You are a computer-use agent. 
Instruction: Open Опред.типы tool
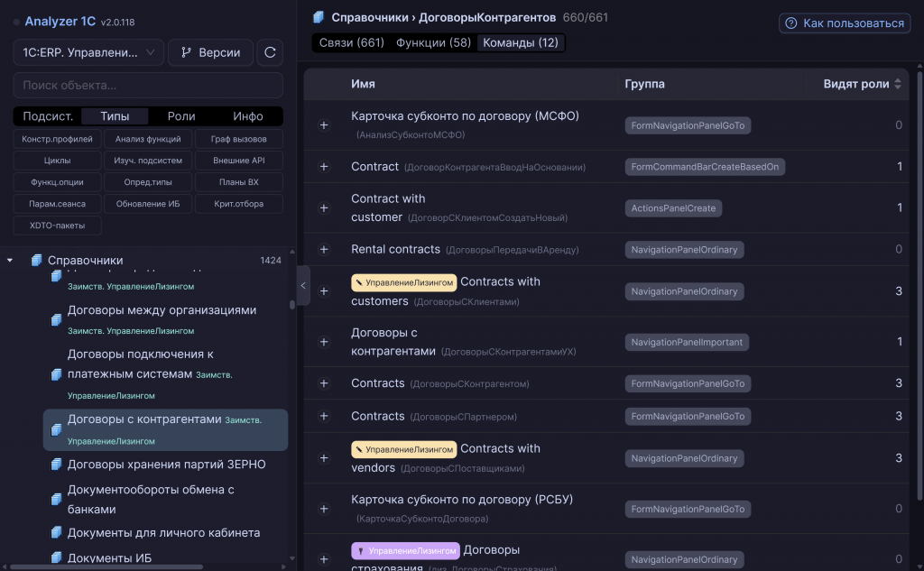[148, 182]
